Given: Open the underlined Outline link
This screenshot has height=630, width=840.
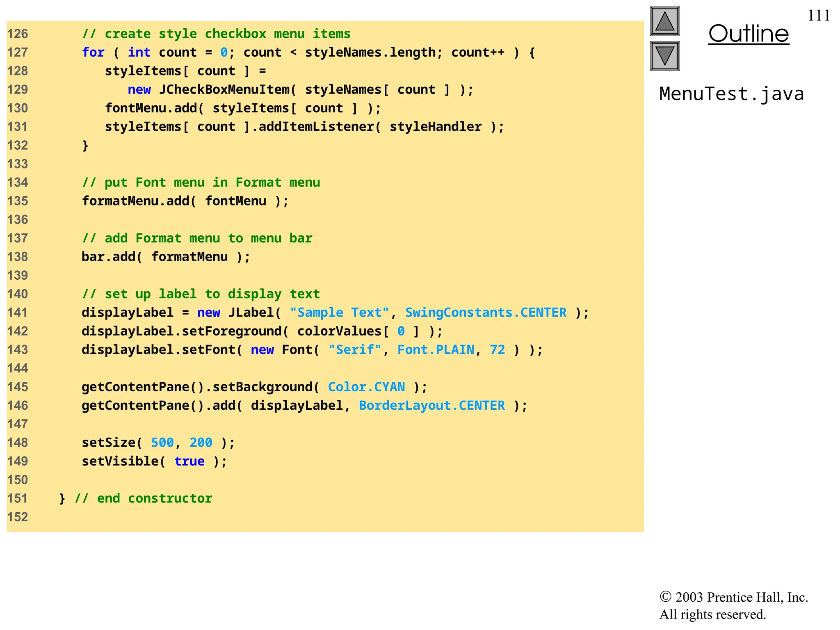Looking at the screenshot, I should pyautogui.click(x=748, y=34).
